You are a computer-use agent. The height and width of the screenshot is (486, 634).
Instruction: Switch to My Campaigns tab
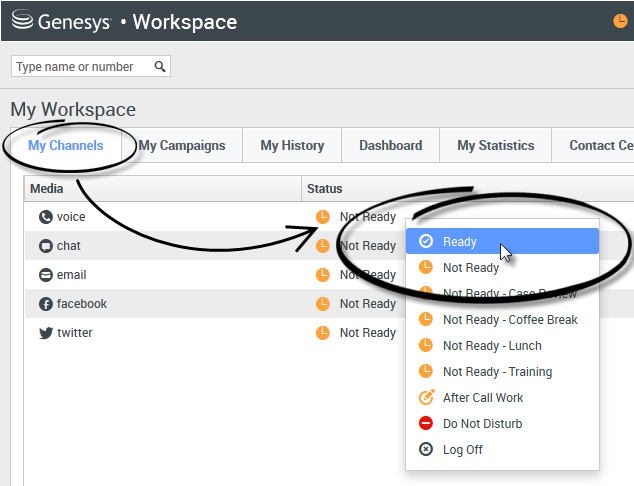pyautogui.click(x=182, y=146)
